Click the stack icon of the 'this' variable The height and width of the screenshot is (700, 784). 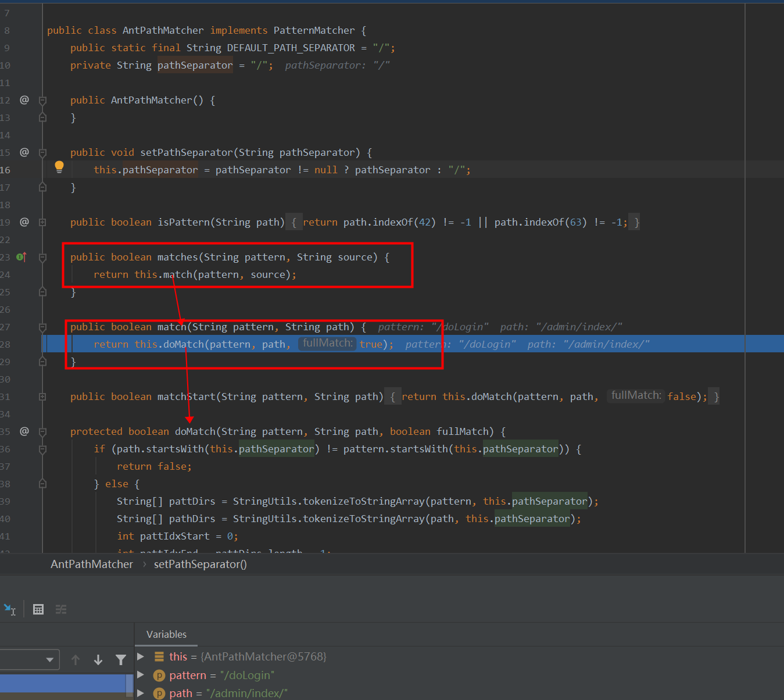[159, 656]
